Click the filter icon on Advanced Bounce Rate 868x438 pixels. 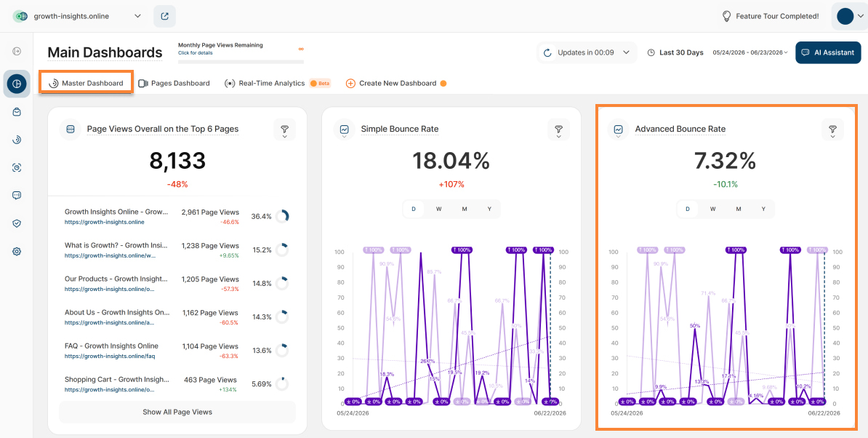point(832,130)
